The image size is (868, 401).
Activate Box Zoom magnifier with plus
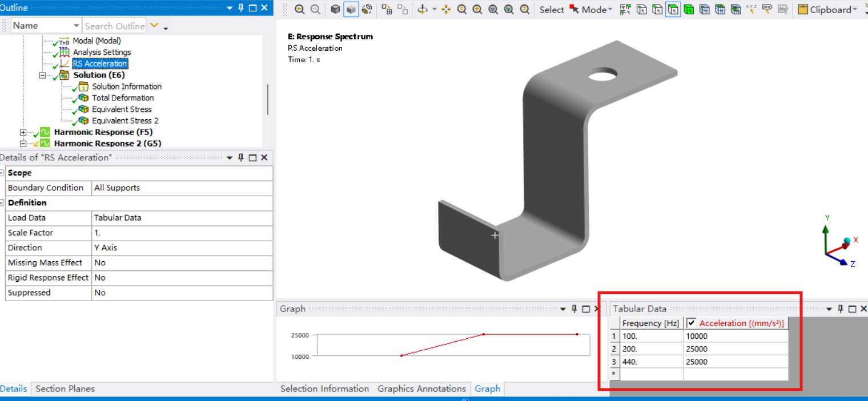[477, 10]
